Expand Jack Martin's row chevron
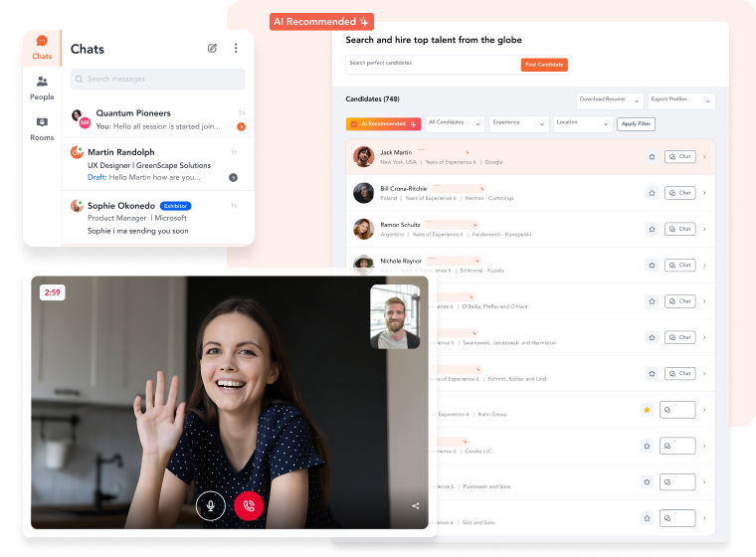Viewport: 756px width, 557px height. (x=704, y=157)
